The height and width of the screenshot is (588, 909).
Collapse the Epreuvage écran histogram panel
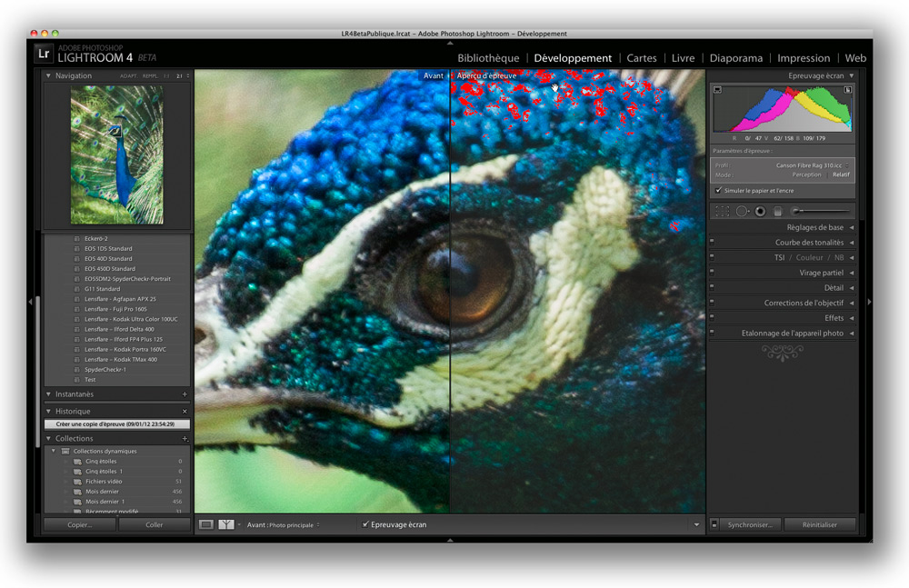(852, 76)
